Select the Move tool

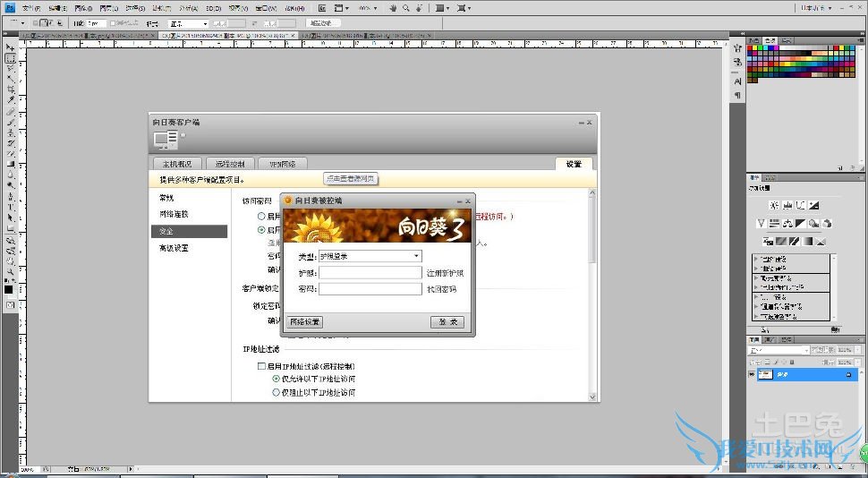click(x=10, y=47)
